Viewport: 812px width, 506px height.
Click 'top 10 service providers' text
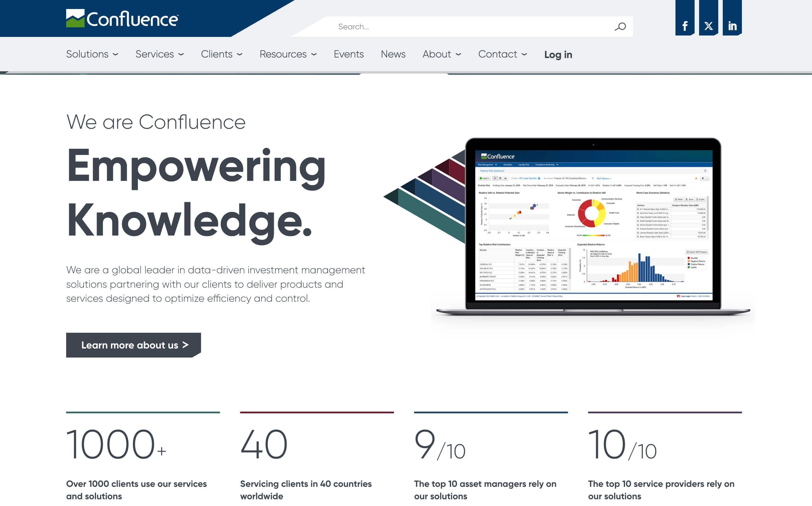(x=661, y=490)
